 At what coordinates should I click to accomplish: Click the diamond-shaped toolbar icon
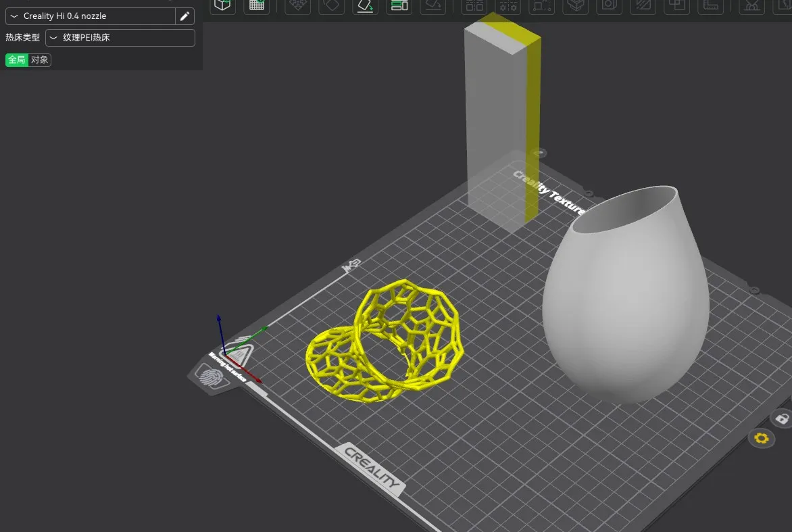click(331, 6)
